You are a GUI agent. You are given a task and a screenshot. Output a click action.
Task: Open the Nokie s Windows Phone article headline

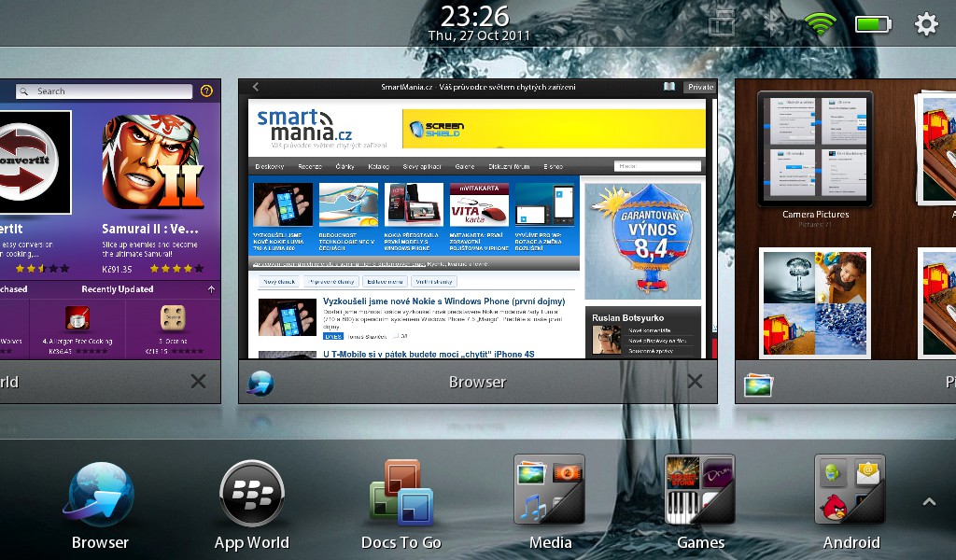coord(443,301)
